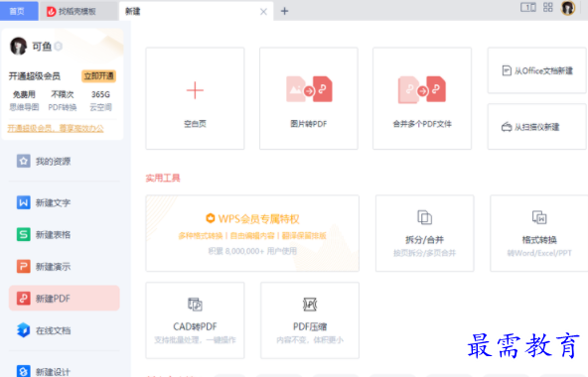The width and height of the screenshot is (588, 377).
Task: Click 从Office文档新建 button
Action: [536, 70]
